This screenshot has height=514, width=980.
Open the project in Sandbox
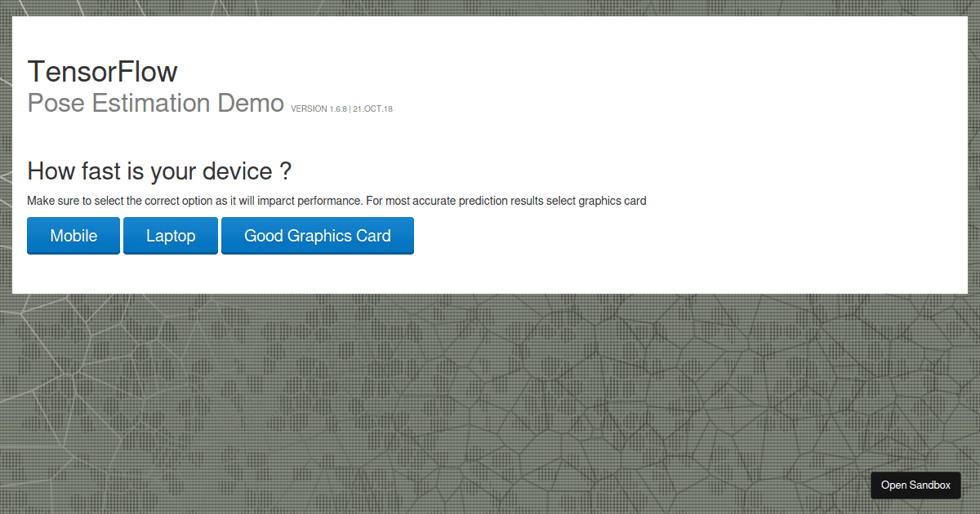(x=915, y=485)
